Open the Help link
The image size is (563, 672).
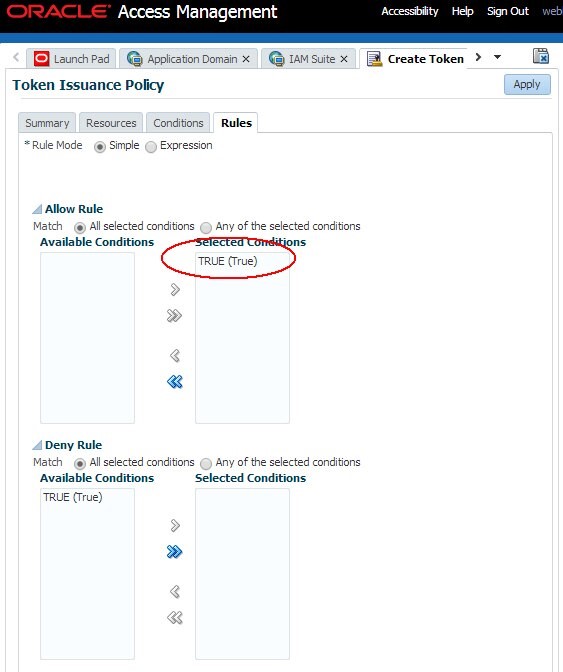point(462,11)
